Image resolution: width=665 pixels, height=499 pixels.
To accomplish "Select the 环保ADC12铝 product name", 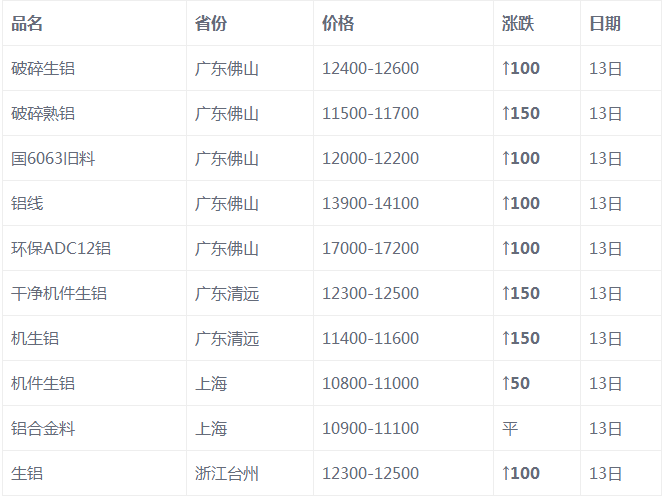I will [60, 249].
